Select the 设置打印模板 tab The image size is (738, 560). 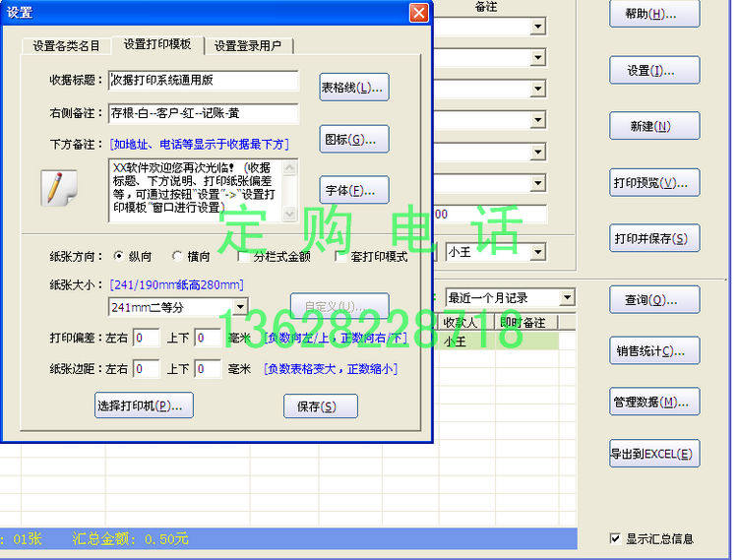(157, 44)
